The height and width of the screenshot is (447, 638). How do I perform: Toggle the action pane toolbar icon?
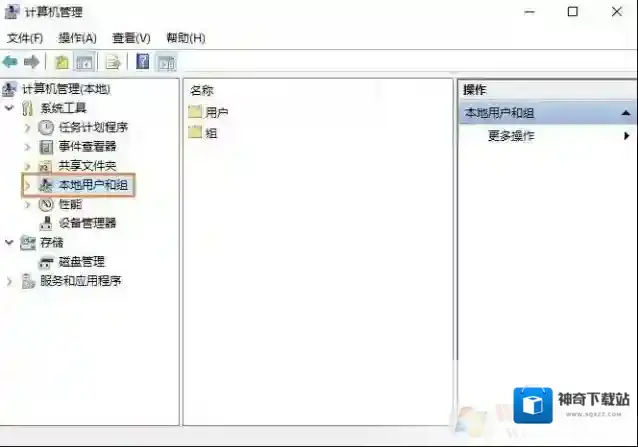point(166,62)
